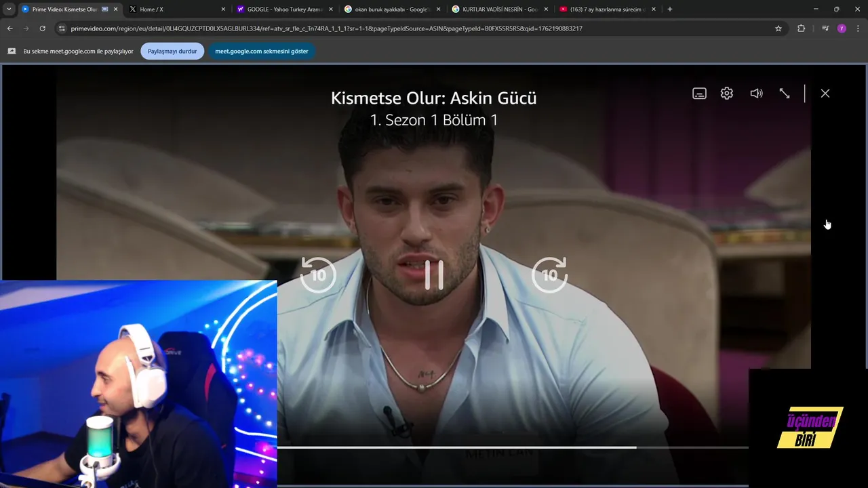Switch to okan buruk ayakkabı tab
Image resolution: width=868 pixels, height=488 pixels.
point(392,9)
